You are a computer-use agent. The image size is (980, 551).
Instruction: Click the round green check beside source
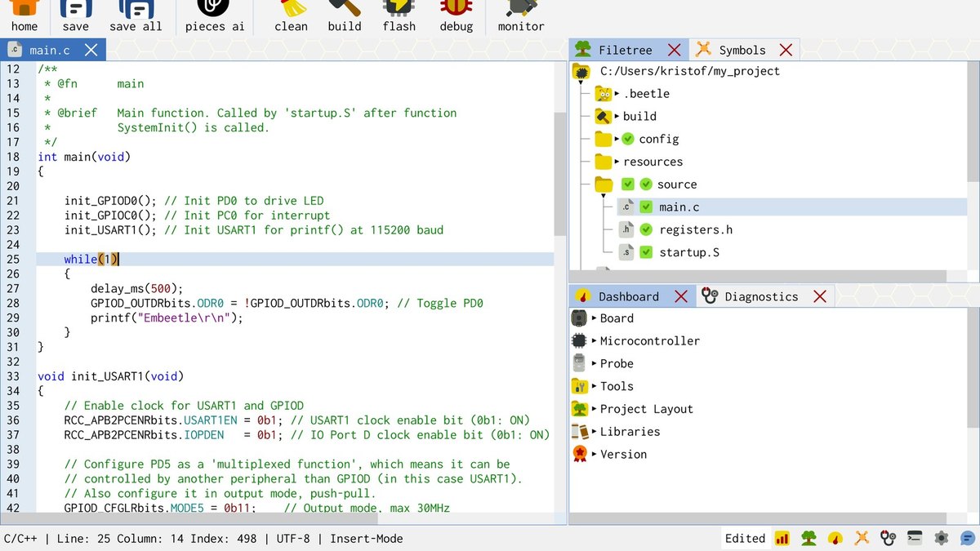point(646,184)
